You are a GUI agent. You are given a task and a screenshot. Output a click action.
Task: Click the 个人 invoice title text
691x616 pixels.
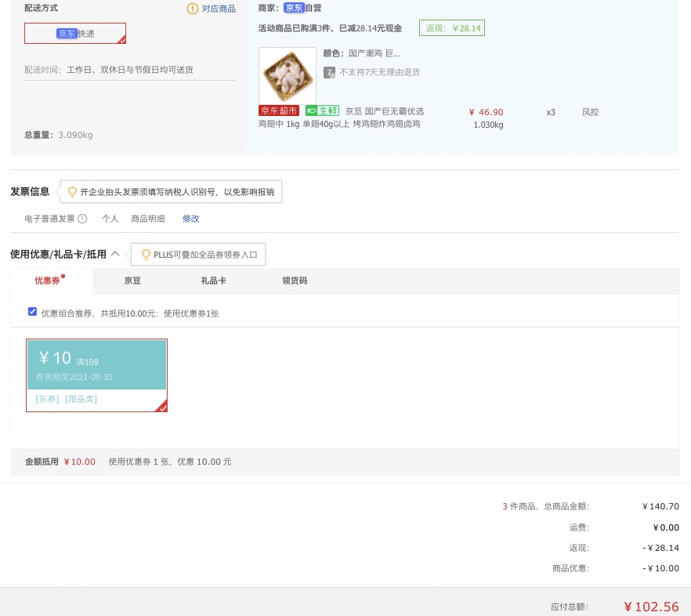[x=110, y=219]
